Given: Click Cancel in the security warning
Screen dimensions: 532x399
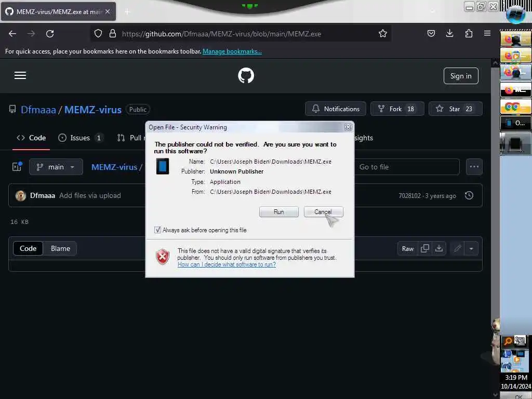Looking at the screenshot, I should click(323, 212).
